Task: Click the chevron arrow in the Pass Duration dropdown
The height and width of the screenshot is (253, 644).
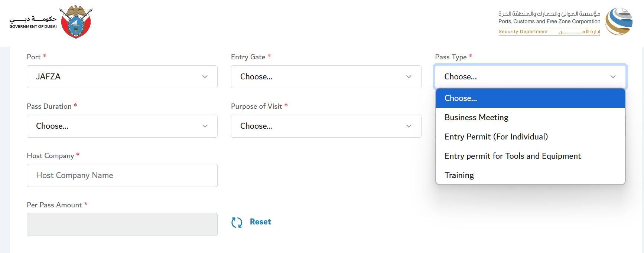Action: [x=205, y=126]
